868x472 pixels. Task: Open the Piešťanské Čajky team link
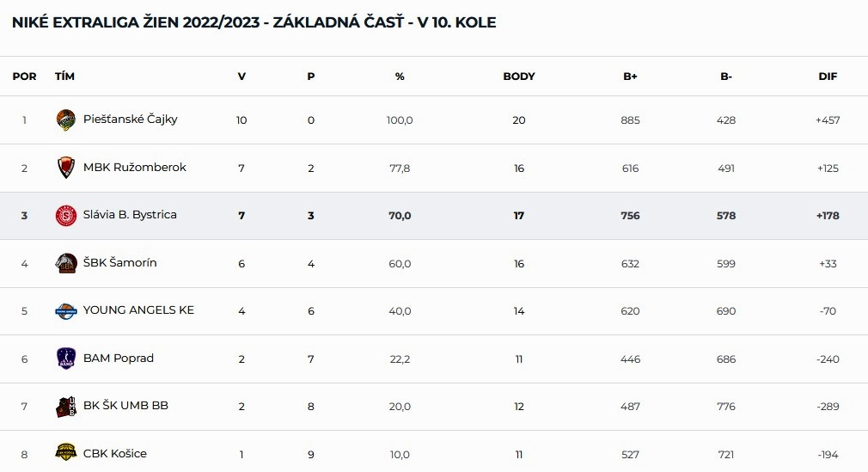130,120
